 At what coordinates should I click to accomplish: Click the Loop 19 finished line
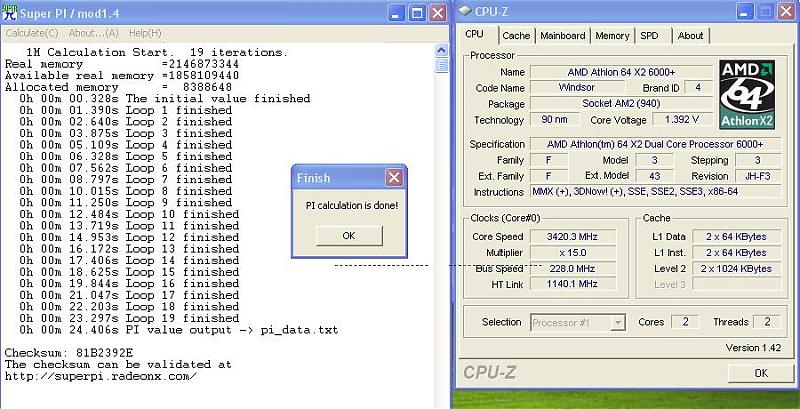(129, 318)
